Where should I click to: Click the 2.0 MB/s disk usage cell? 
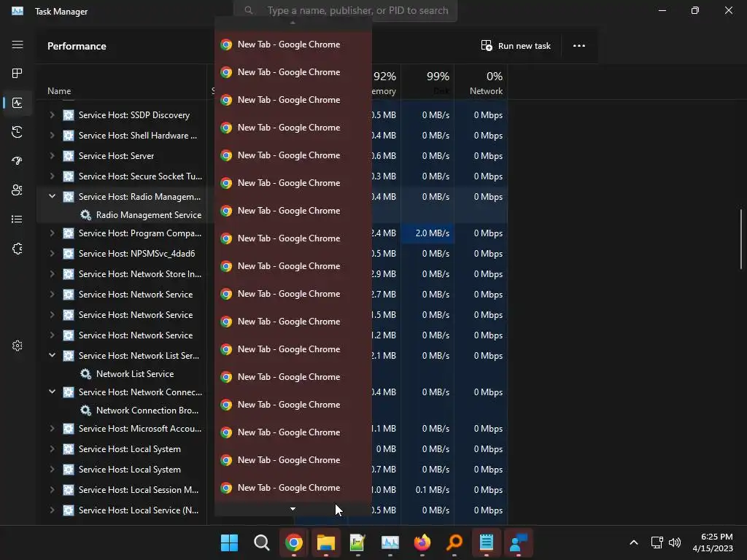coord(427,233)
